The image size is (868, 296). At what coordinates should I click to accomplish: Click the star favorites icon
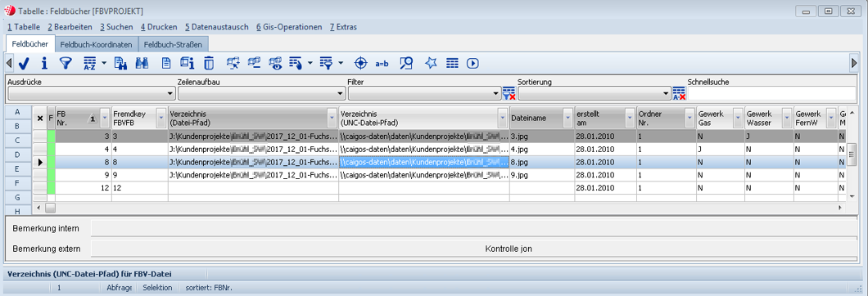click(x=431, y=64)
